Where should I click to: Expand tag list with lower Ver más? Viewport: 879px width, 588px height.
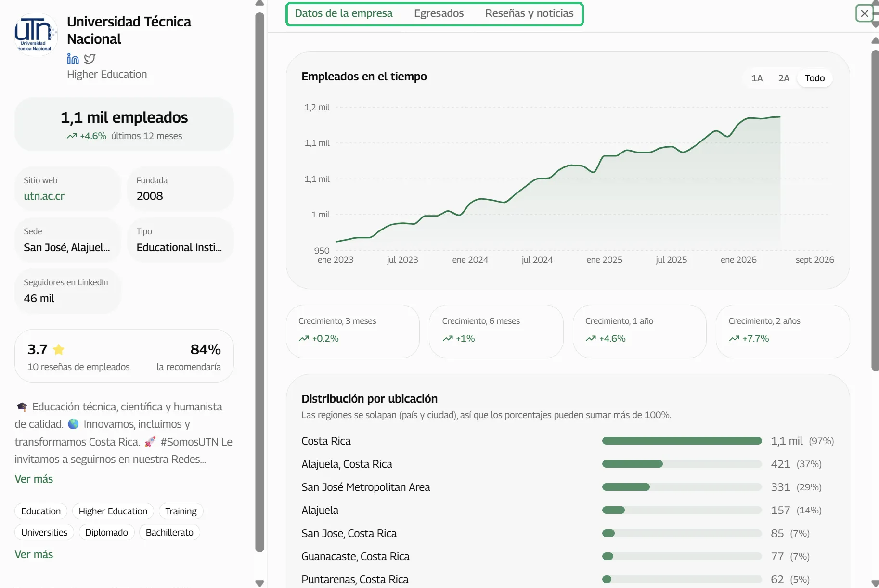point(34,554)
